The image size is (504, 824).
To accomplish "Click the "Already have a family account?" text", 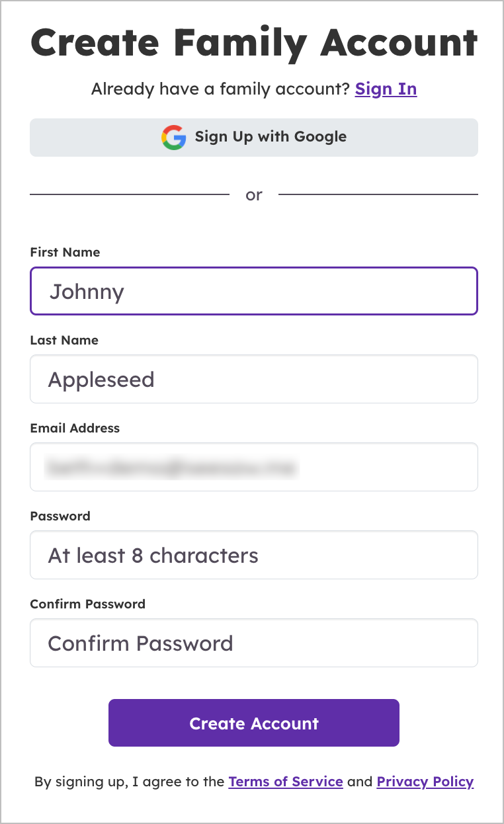I will point(220,89).
